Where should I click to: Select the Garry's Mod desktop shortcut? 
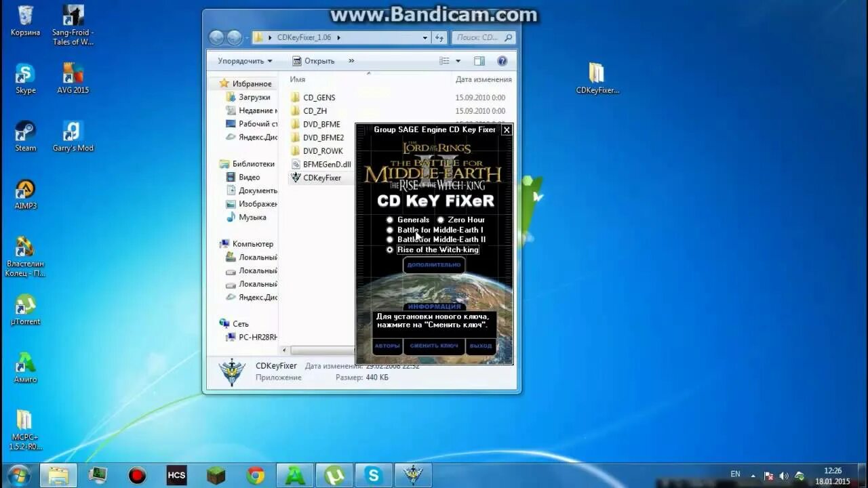[x=73, y=136]
